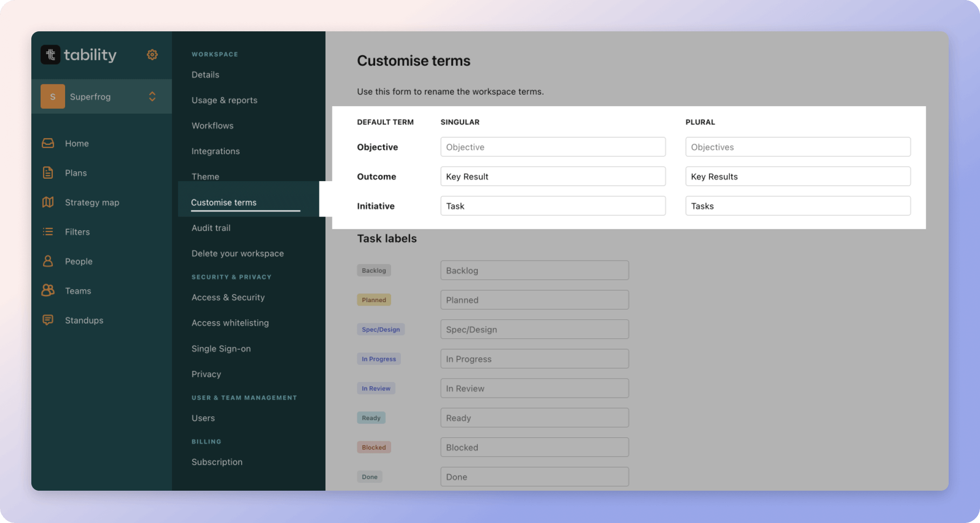
Task: Click the settings gear icon beside tability logo
Action: tap(152, 54)
